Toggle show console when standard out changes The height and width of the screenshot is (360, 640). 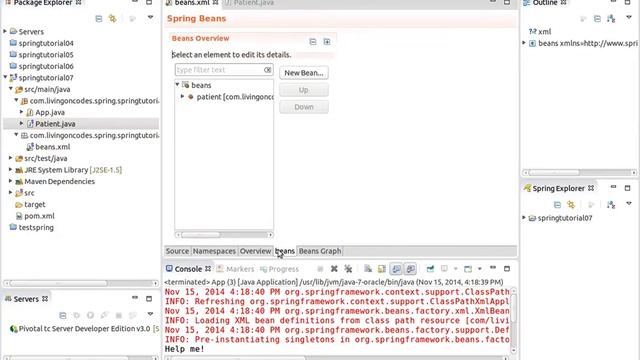point(396,269)
